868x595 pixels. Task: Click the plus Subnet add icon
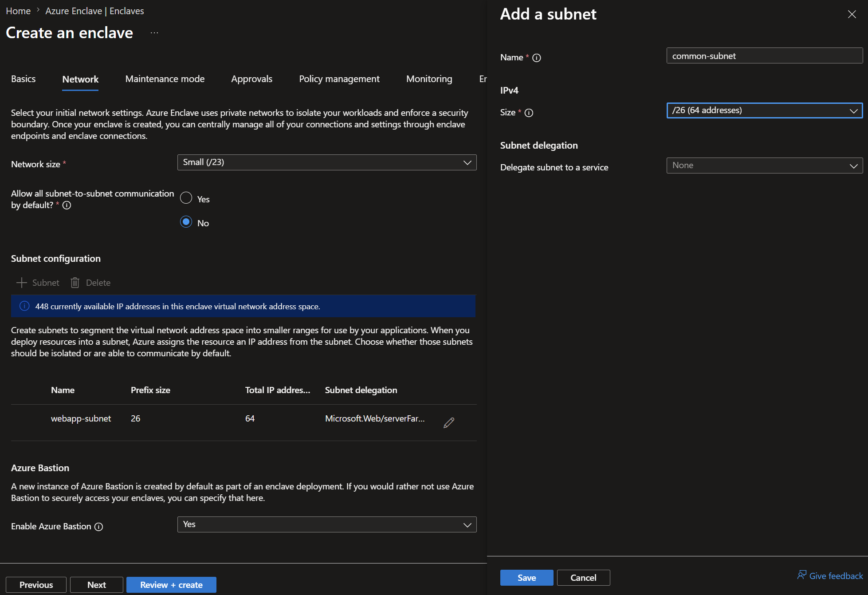21,283
